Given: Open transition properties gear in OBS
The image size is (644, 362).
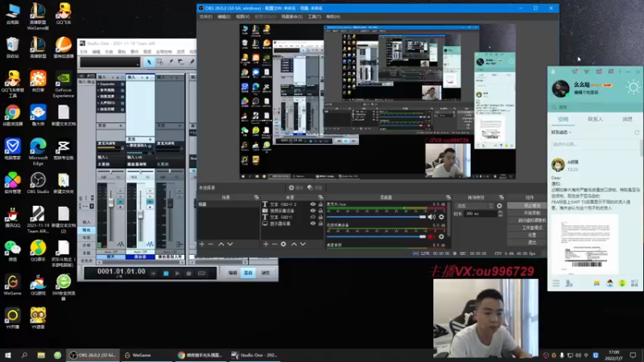Looking at the screenshot, I should pos(499,206).
